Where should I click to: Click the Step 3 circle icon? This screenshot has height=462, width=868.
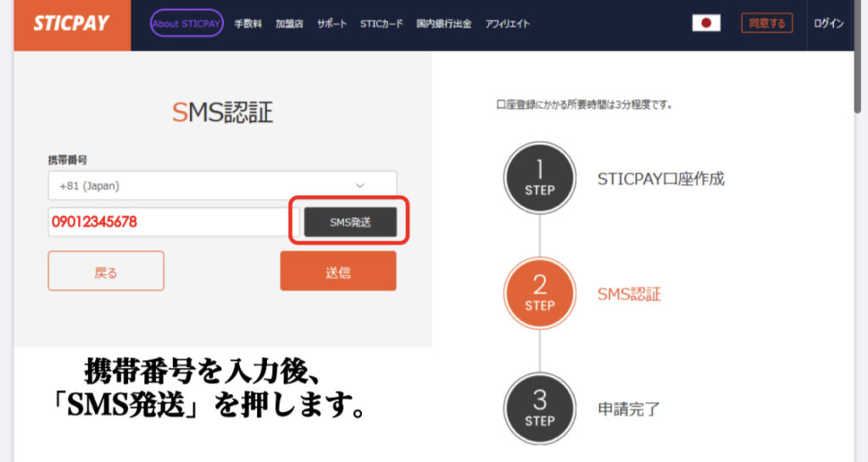[540, 409]
